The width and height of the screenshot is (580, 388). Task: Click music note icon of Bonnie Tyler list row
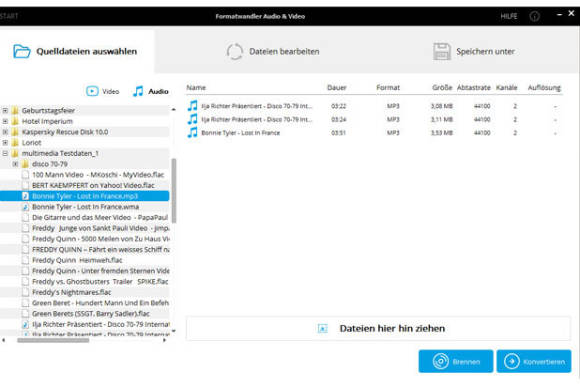(192, 132)
